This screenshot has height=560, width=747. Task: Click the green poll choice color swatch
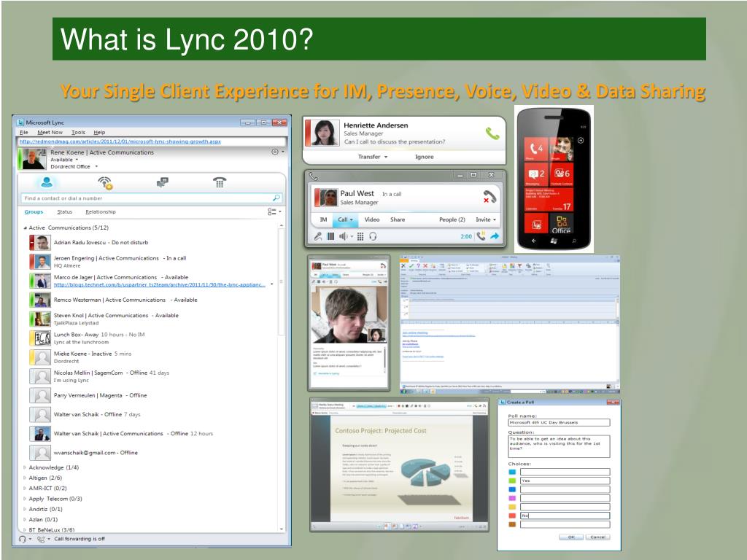click(512, 481)
